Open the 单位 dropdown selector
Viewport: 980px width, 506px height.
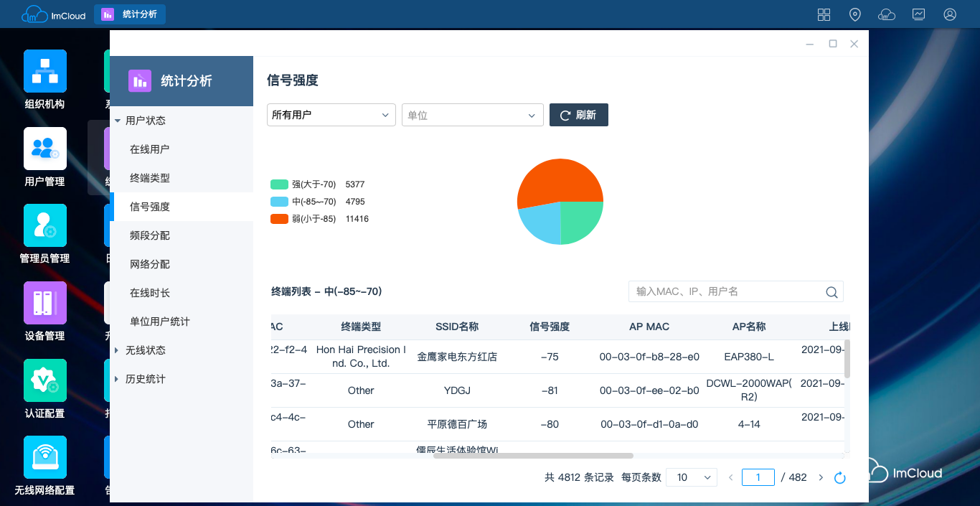coord(472,115)
